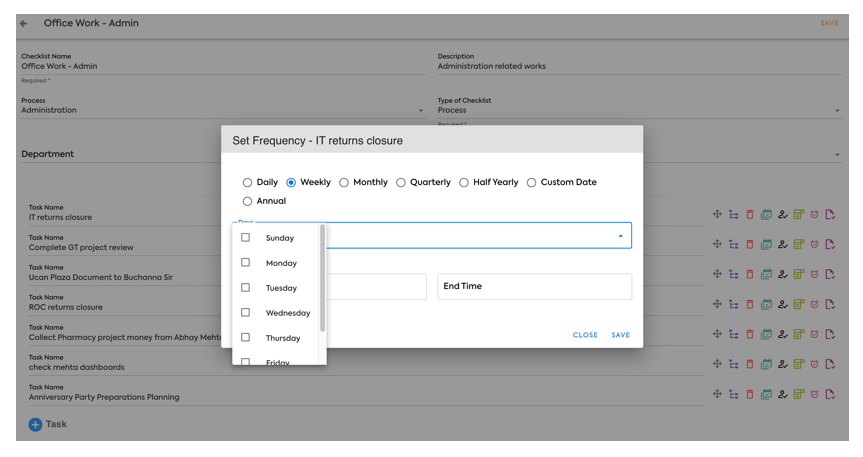
Task: Collapse the Days dropdown using its arrow
Action: [619, 236]
